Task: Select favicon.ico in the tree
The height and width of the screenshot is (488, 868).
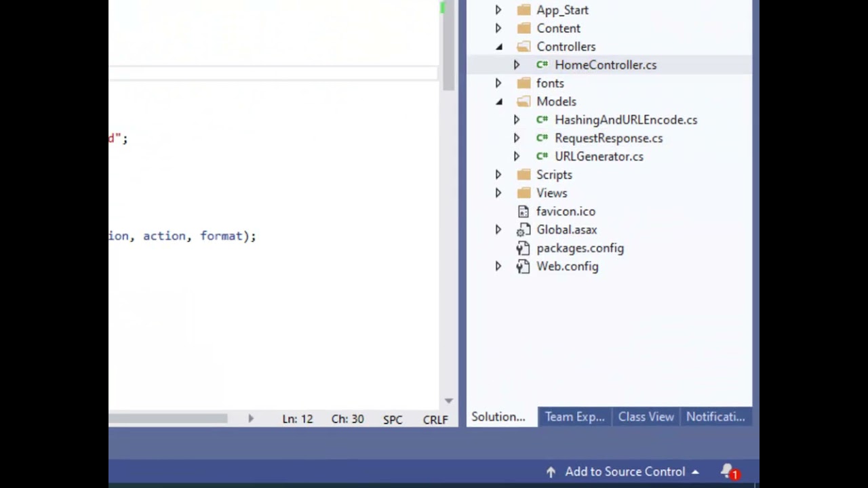Action: (x=566, y=211)
